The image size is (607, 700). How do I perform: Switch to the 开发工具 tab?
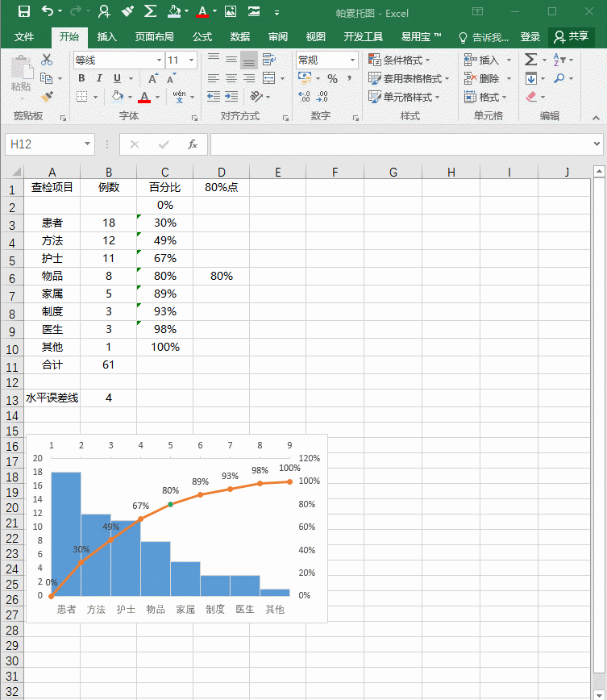pyautogui.click(x=363, y=36)
